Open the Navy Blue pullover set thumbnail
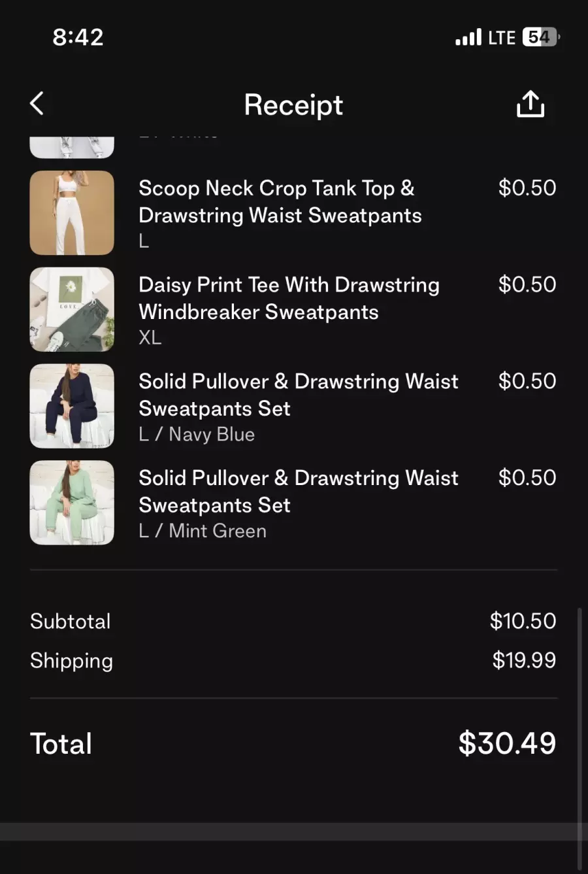The width and height of the screenshot is (588, 874). point(72,406)
